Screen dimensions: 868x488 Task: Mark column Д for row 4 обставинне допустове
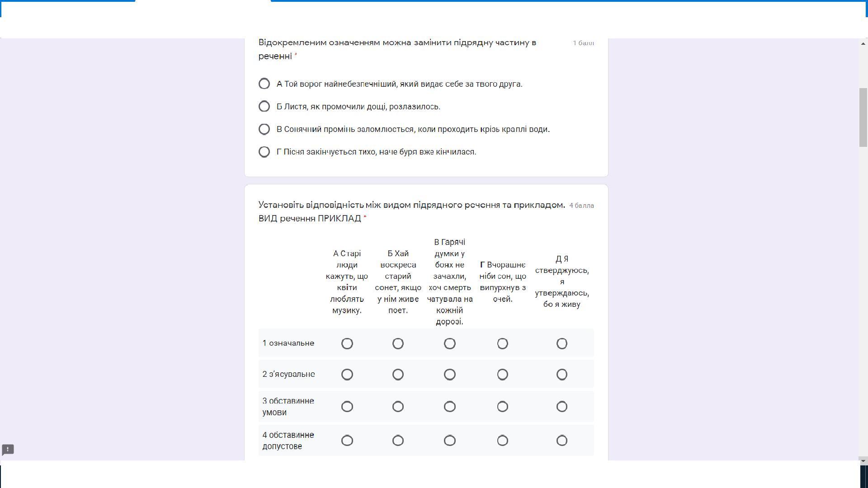(561, 441)
